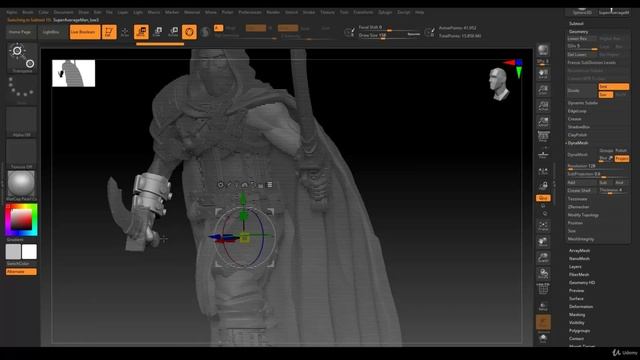Click the lock camera icon

pos(543,186)
